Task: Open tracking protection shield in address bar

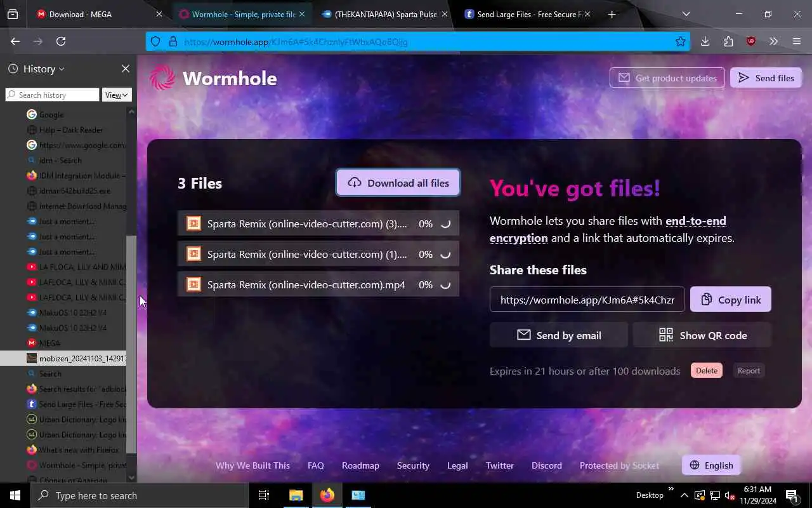Action: [x=155, y=42]
